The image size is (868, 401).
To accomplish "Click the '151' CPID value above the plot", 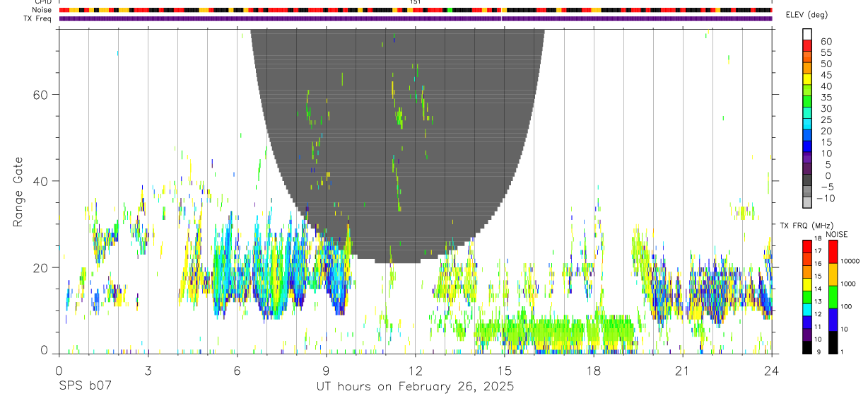I will (416, 2).
